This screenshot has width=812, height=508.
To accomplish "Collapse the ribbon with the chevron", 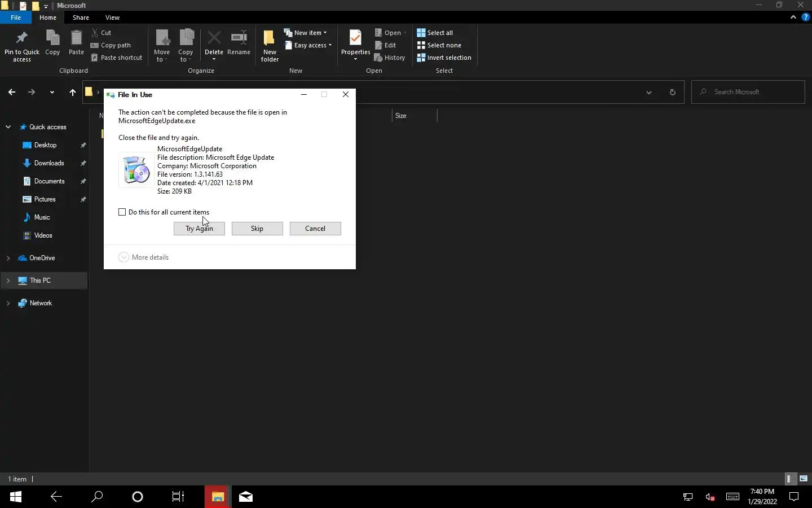I will 793,17.
